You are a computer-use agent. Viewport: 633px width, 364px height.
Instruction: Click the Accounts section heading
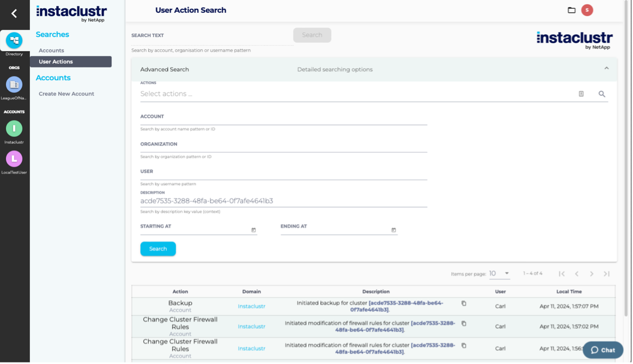tap(53, 78)
